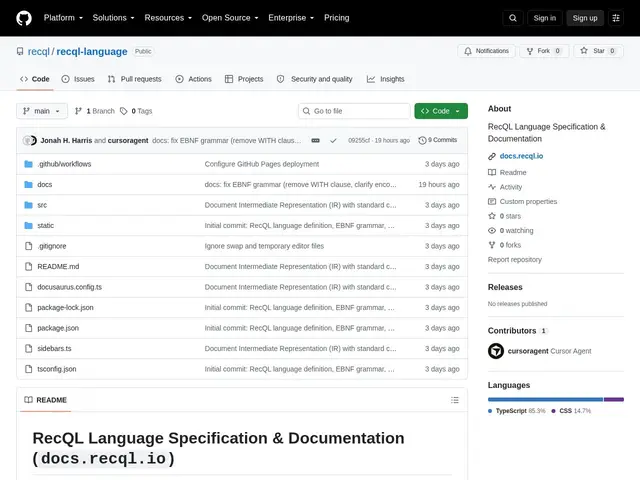Expand the Resources menu
Screen dimensions: 640x480
coord(168,18)
